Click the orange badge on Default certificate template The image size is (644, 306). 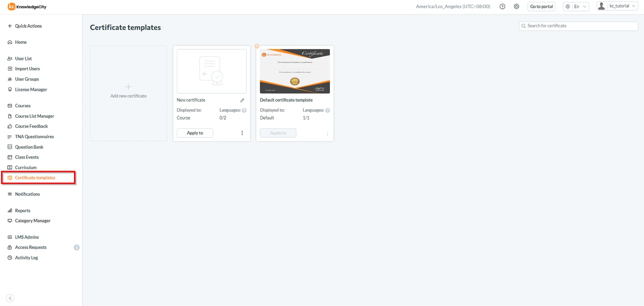pyautogui.click(x=257, y=46)
